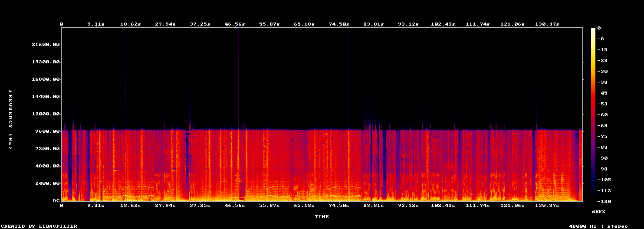Click the 130.37s label on bottom time axis

coord(547,205)
